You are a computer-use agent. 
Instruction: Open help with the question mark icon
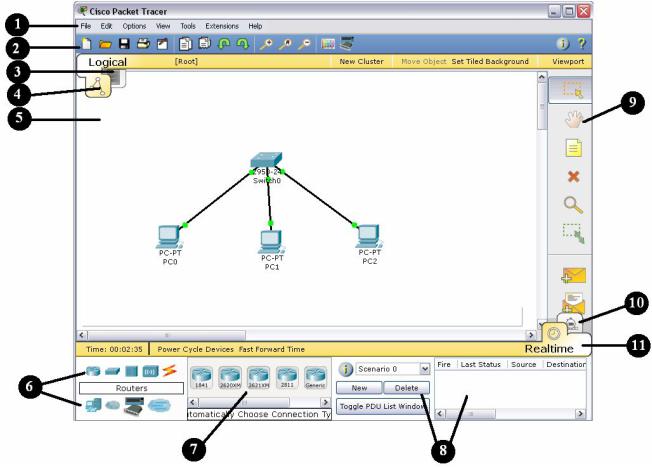coord(582,43)
